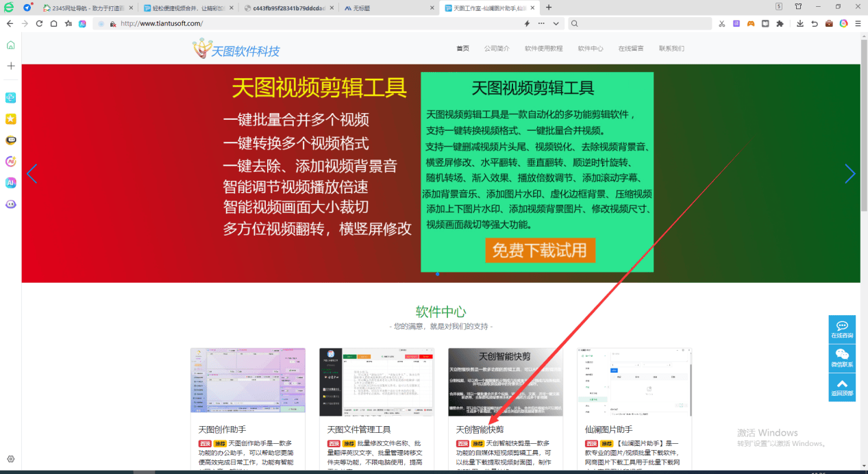Open the sidebar yellow star favorites icon
The width and height of the screenshot is (868, 474).
point(10,118)
